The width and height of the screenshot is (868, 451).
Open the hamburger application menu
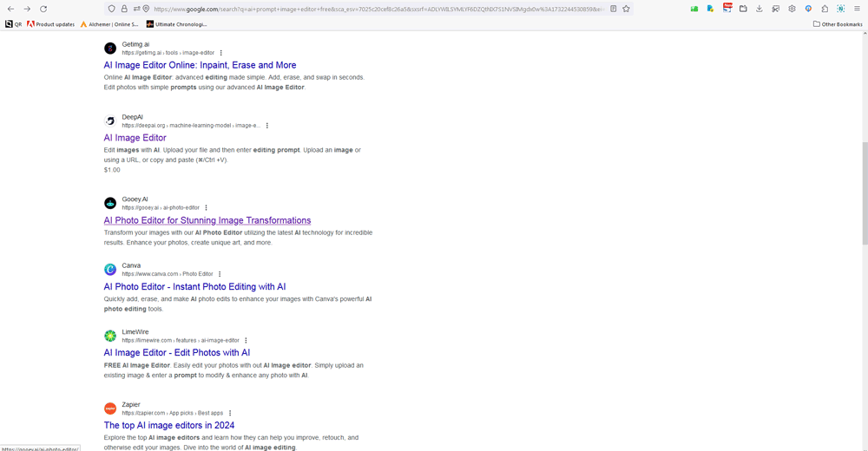(857, 9)
